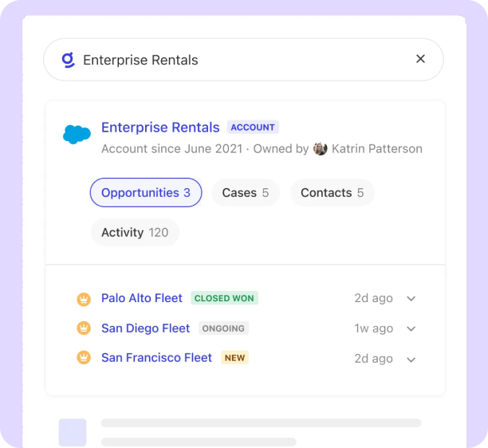Click crown icon beside San Francisco Fleet
488x448 pixels.
click(84, 357)
